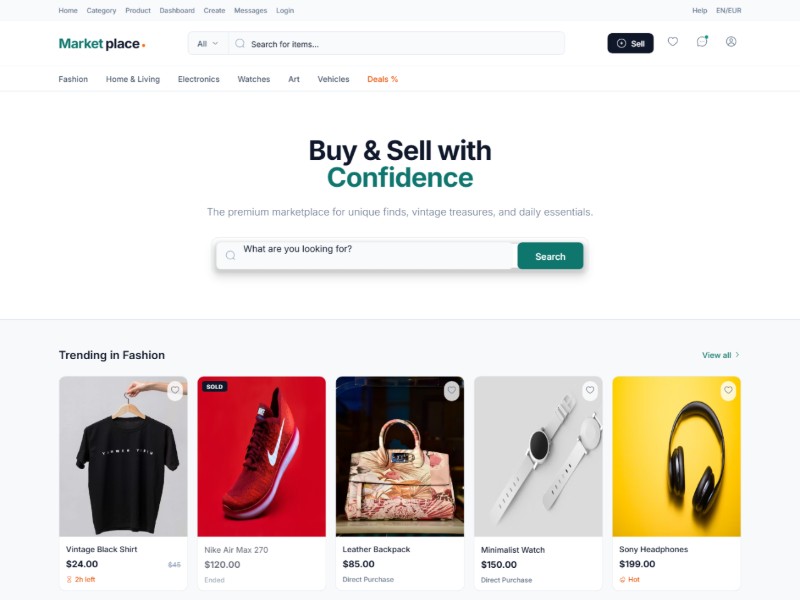Open the messages chat bubble icon

pos(702,42)
